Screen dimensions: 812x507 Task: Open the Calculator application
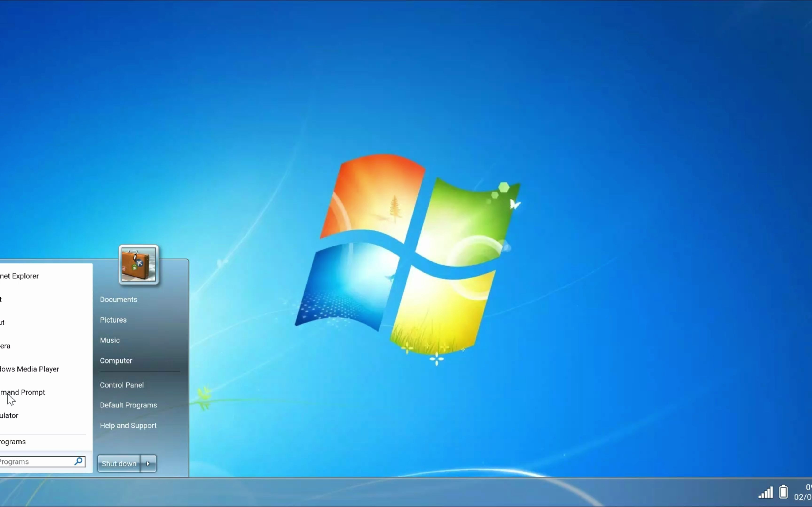click(9, 415)
